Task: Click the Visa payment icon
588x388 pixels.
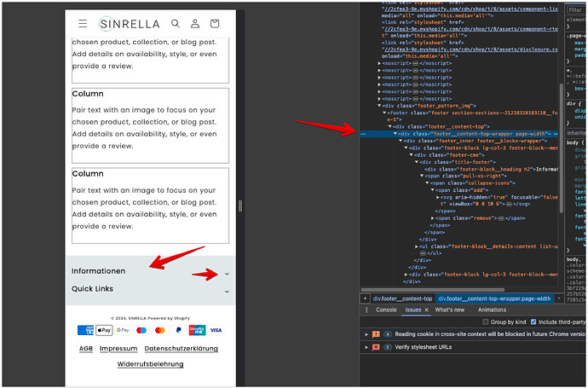Action: click(x=216, y=330)
